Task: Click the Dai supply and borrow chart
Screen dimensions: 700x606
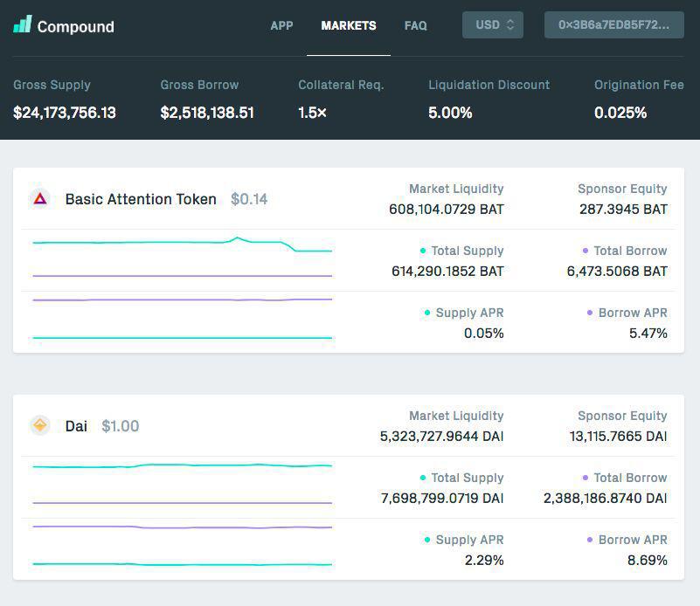Action: click(x=182, y=484)
